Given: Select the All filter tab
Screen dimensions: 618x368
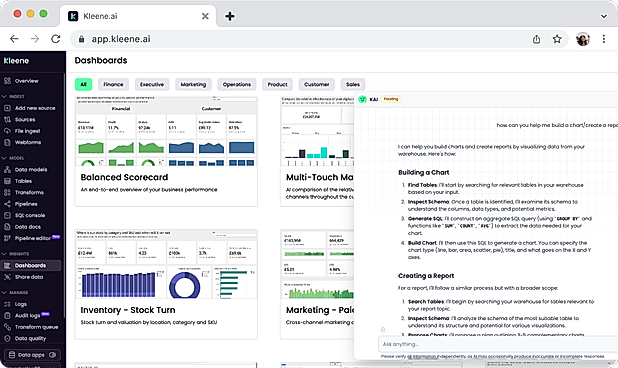Looking at the screenshot, I should click(x=83, y=84).
